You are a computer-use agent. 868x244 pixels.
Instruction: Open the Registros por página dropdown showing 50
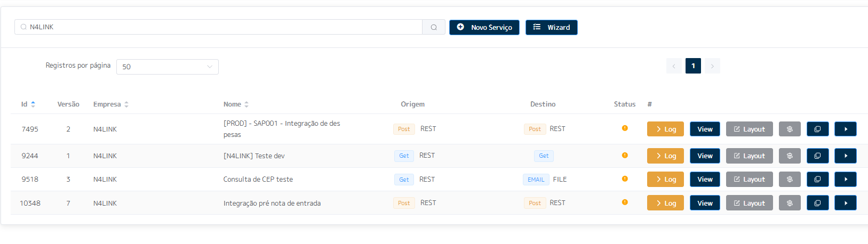click(168, 67)
